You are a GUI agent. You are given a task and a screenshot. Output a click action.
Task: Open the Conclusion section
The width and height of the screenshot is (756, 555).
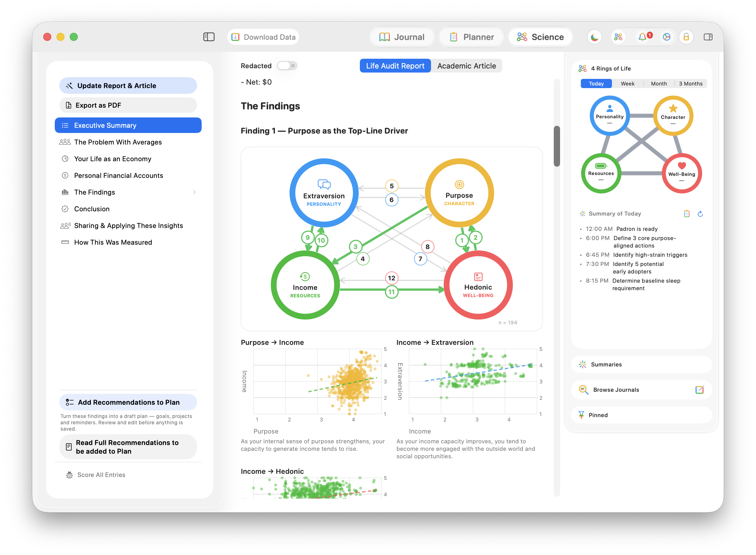(128, 209)
